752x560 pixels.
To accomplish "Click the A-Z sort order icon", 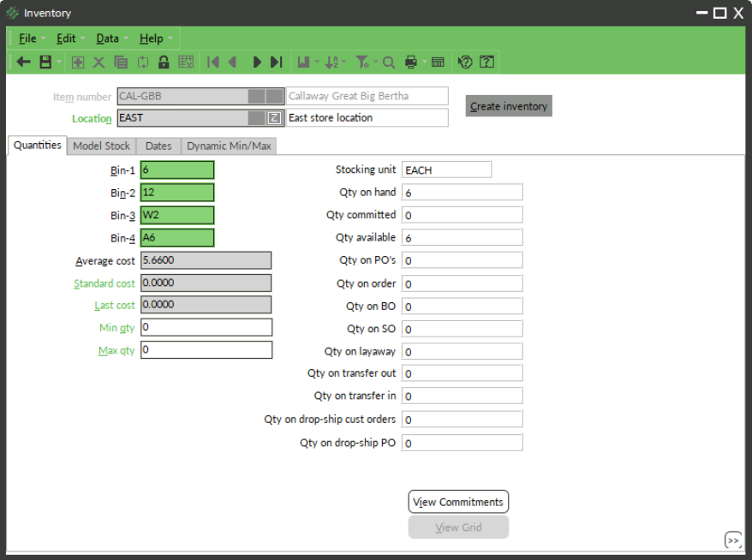I will 331,62.
